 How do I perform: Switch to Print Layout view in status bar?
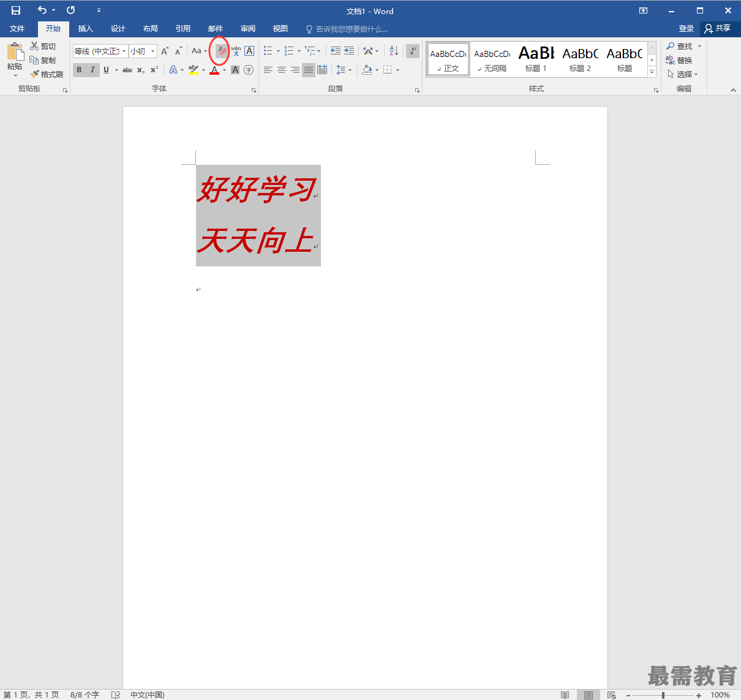[x=588, y=694]
